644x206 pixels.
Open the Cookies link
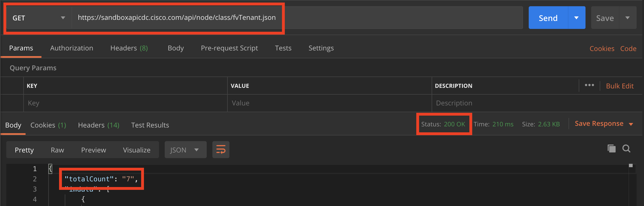click(x=602, y=49)
